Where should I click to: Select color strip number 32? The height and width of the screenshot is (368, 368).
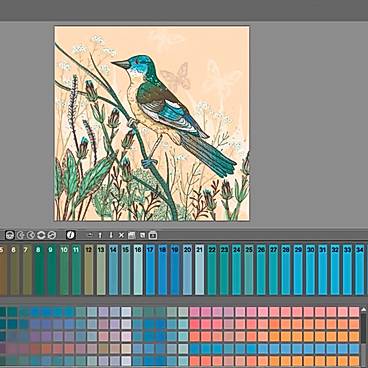point(335,269)
